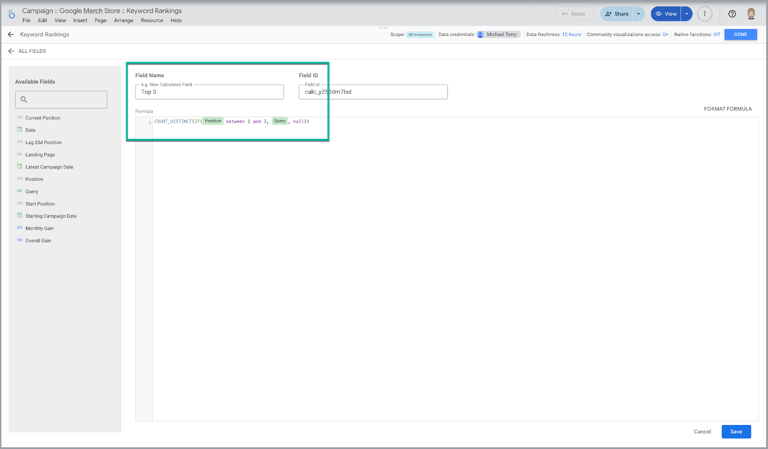
Task: Click the number type icon beside Monthly Gain
Action: (19, 228)
